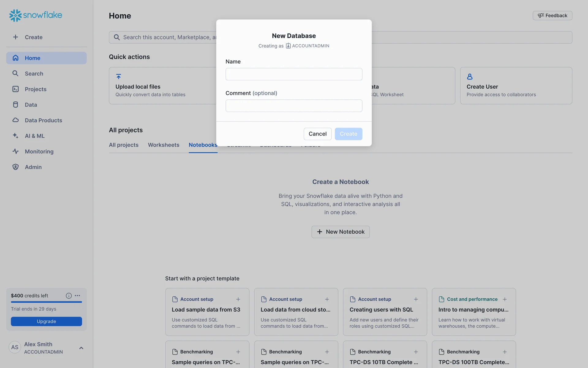This screenshot has width=588, height=368.
Task: Click the Snowflake logo icon
Action: pyautogui.click(x=15, y=15)
